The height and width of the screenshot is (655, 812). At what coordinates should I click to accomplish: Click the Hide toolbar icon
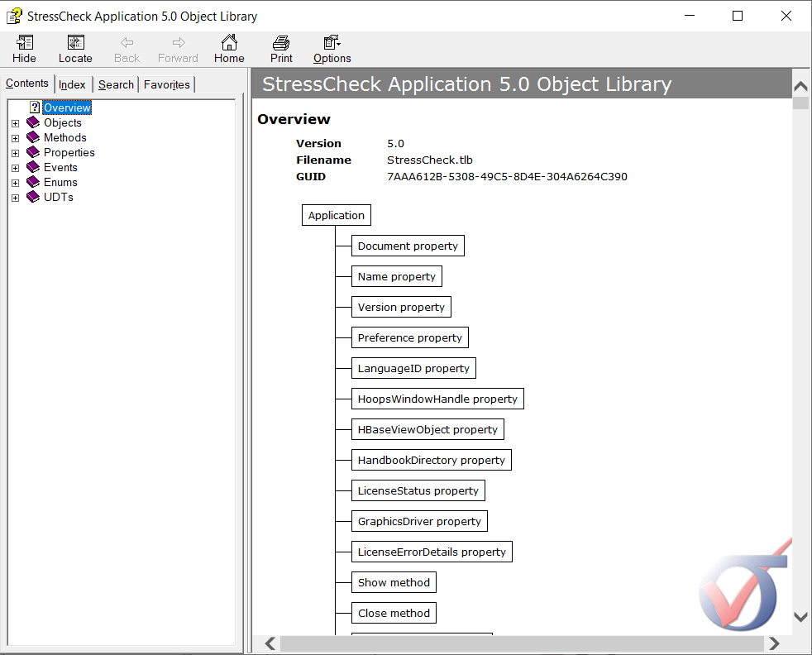point(24,43)
